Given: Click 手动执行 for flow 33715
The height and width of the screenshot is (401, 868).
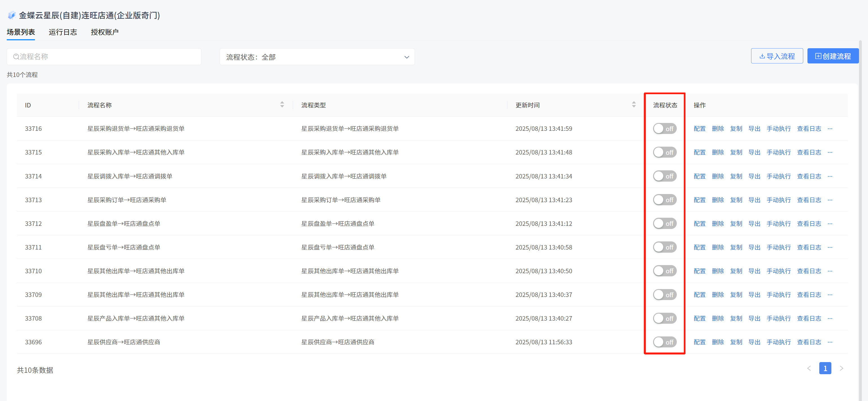Looking at the screenshot, I should tap(778, 153).
